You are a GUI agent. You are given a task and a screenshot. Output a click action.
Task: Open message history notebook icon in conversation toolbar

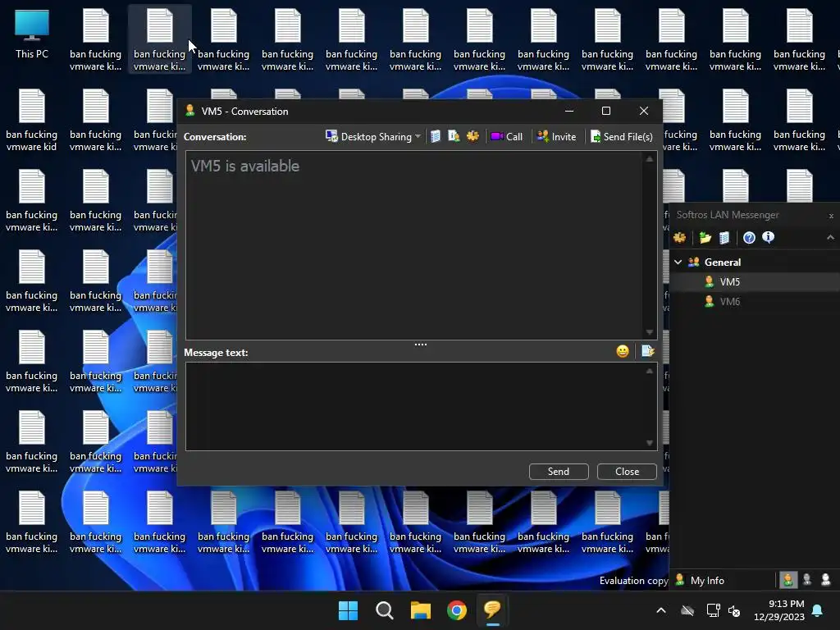click(x=436, y=137)
